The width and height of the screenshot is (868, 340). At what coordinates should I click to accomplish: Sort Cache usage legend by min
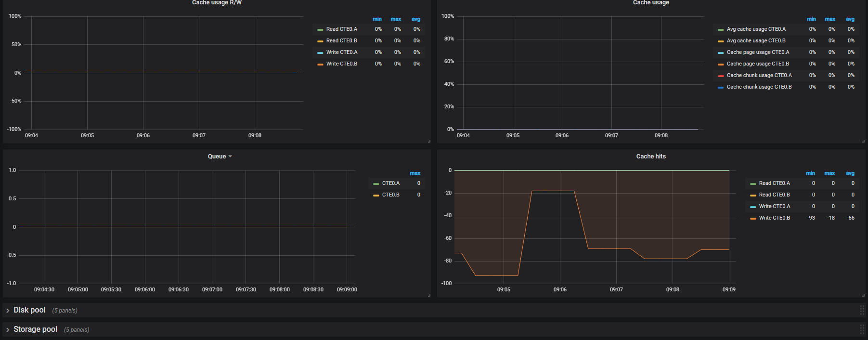coord(811,19)
